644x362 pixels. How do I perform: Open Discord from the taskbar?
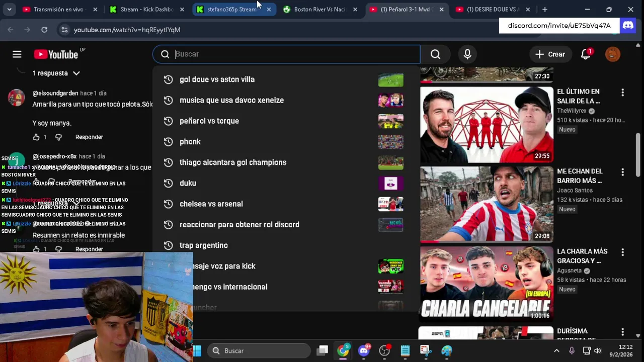point(364,350)
